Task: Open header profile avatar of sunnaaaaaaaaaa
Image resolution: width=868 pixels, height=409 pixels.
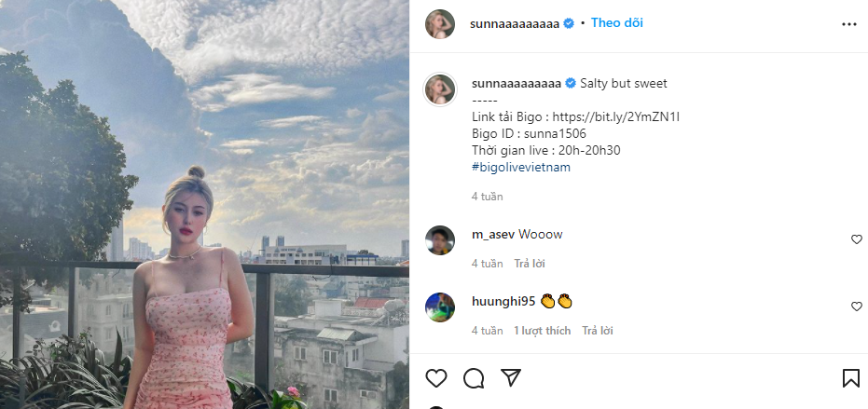Action: (x=440, y=24)
